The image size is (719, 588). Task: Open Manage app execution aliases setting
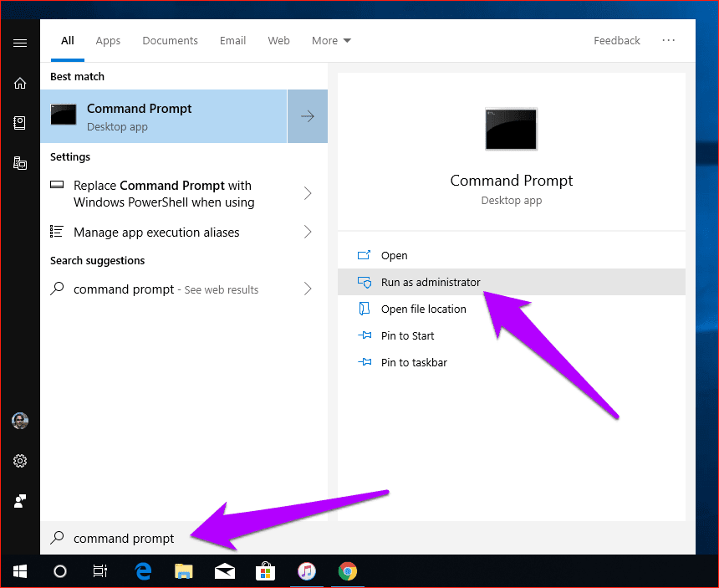[184, 232]
